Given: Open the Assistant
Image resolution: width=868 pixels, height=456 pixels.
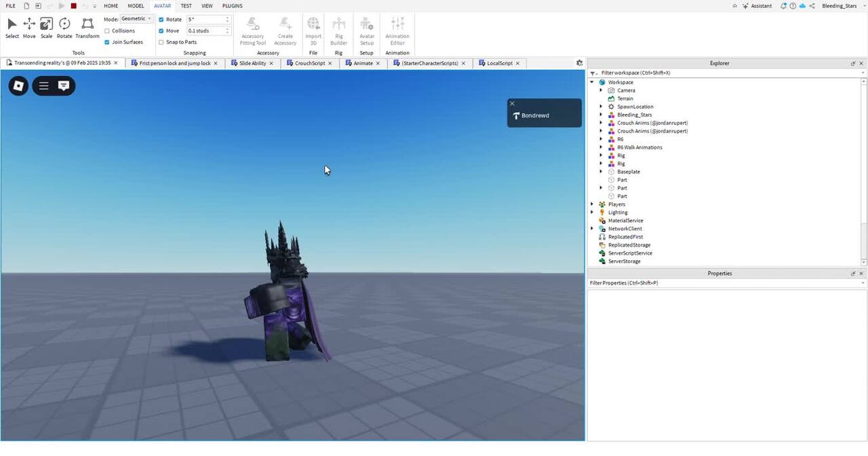Looking at the screenshot, I should [x=757, y=6].
